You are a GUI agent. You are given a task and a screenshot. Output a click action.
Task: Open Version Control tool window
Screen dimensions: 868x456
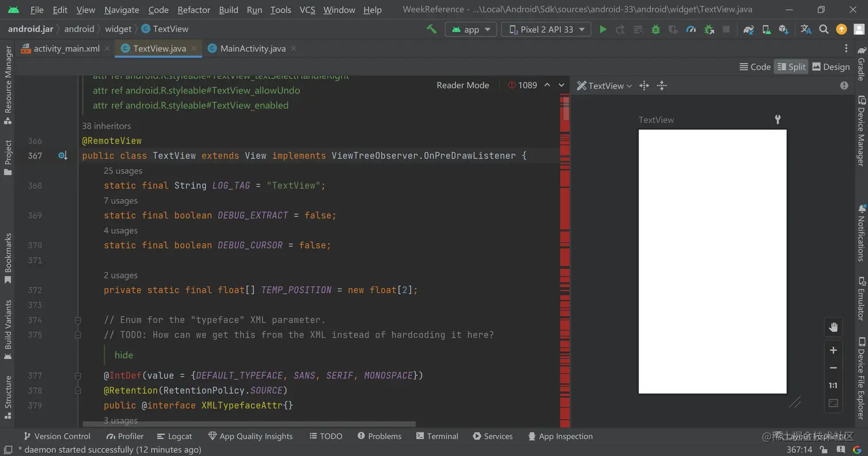[56, 436]
